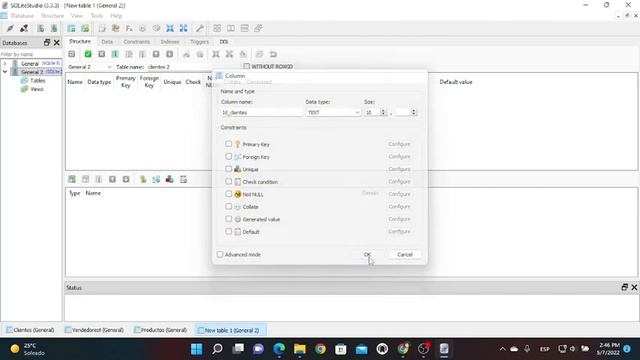The width and height of the screenshot is (640, 360).
Task: Open the Tools menu in menu bar
Action: point(97,16)
